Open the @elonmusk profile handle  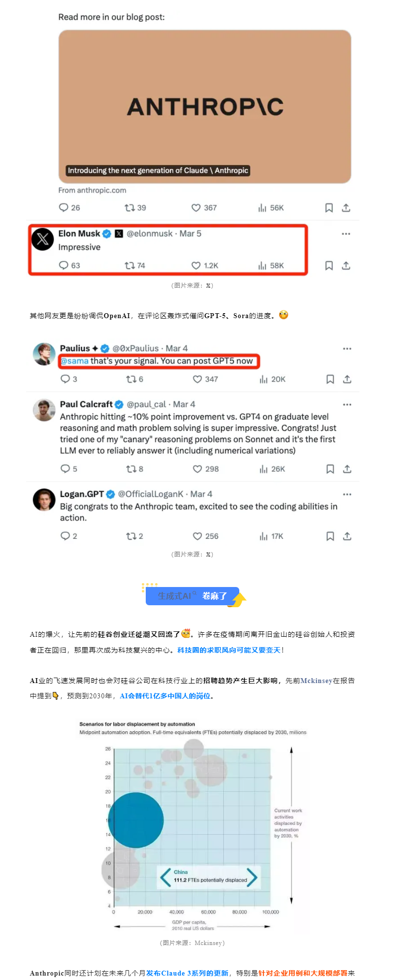click(150, 233)
